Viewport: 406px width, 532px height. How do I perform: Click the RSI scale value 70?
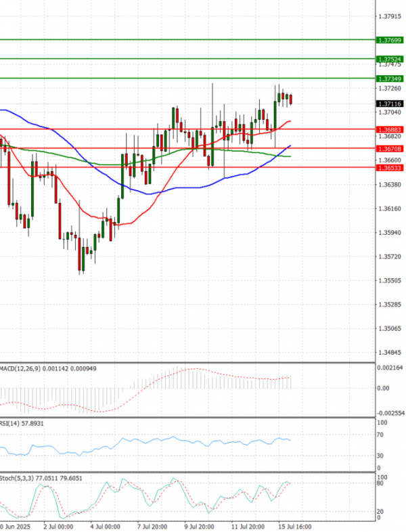[380, 435]
